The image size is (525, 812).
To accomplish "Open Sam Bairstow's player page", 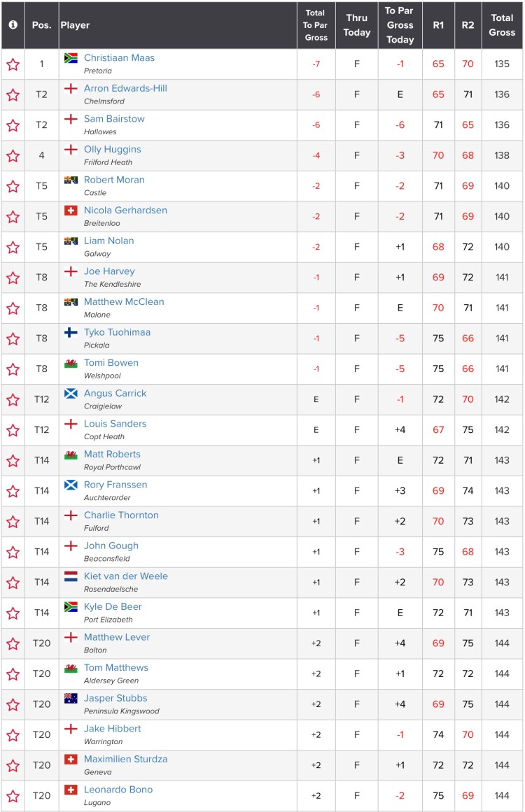I will pos(114,119).
